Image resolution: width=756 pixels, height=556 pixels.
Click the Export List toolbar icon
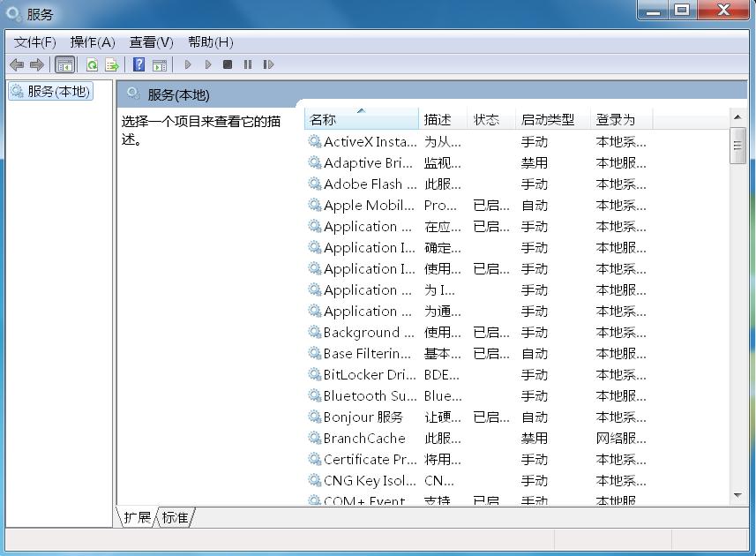[112, 64]
